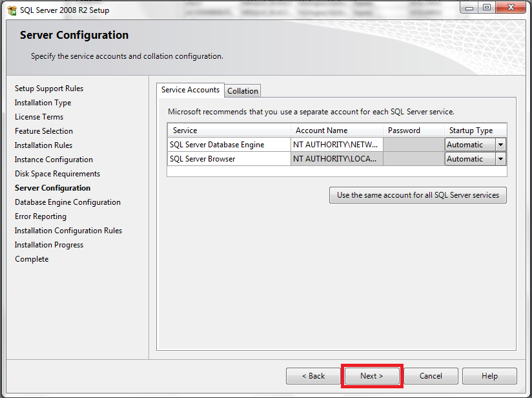Click the Installation Rules step
Screen dimensions: 532x398
(43, 145)
